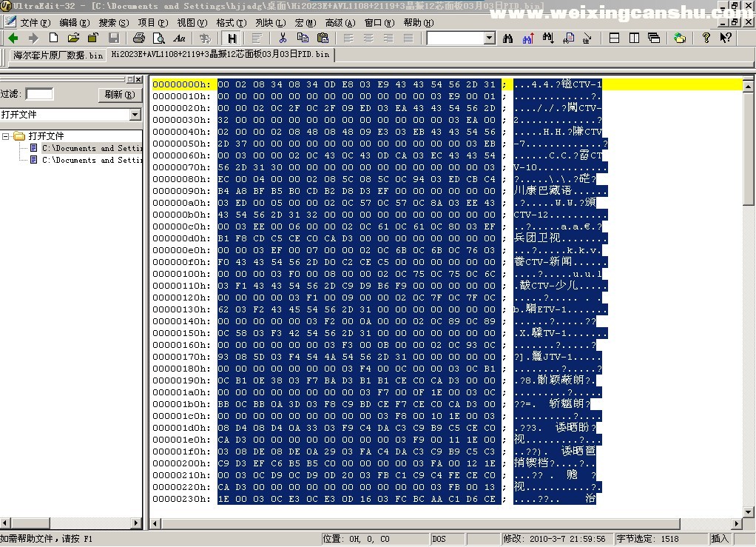Screen dimensions: 756x547
Task: Create a new blank file
Action: [x=53, y=38]
